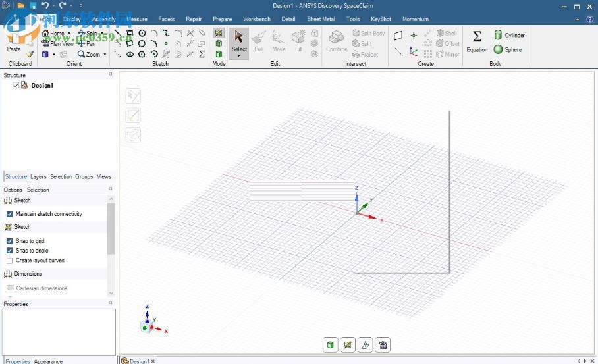Select the Polygon sketch tool

142,54
